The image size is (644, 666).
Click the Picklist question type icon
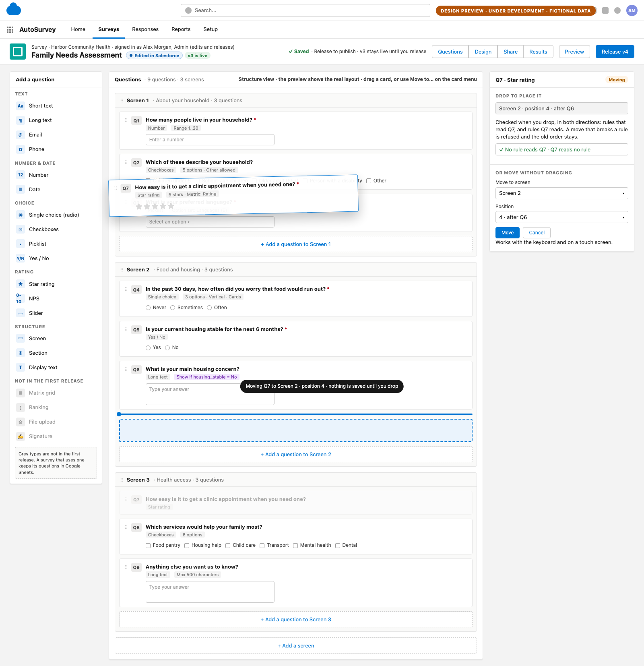[21, 244]
